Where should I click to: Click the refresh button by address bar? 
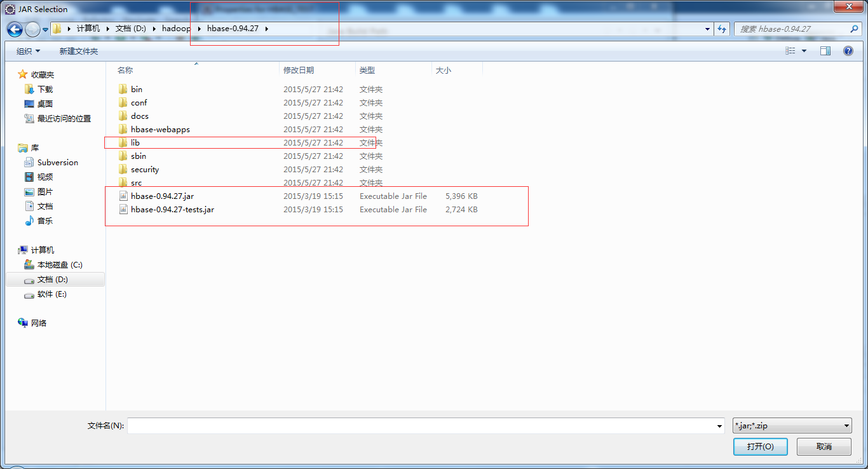point(722,29)
